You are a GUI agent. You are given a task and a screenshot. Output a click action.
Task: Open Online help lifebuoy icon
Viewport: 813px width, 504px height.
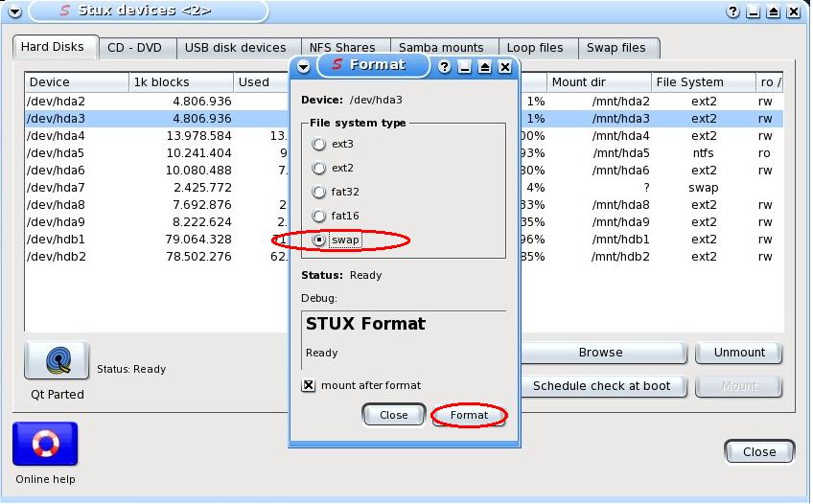click(45, 444)
